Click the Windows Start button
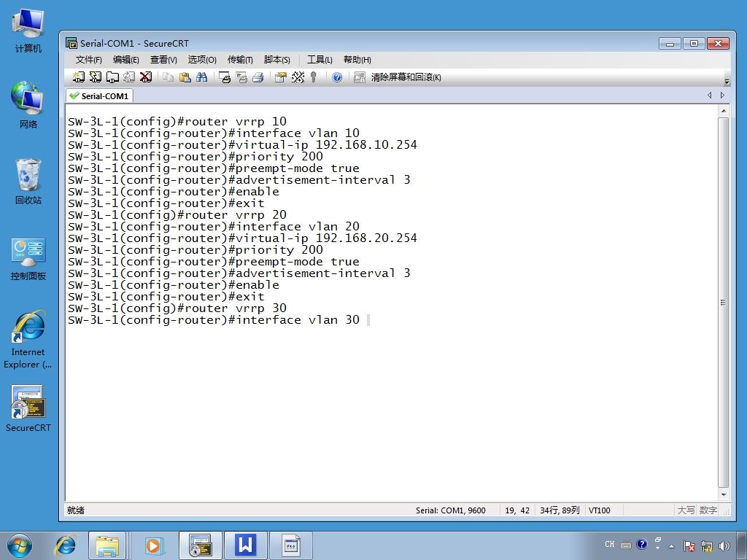This screenshot has height=560, width=747. (20, 545)
